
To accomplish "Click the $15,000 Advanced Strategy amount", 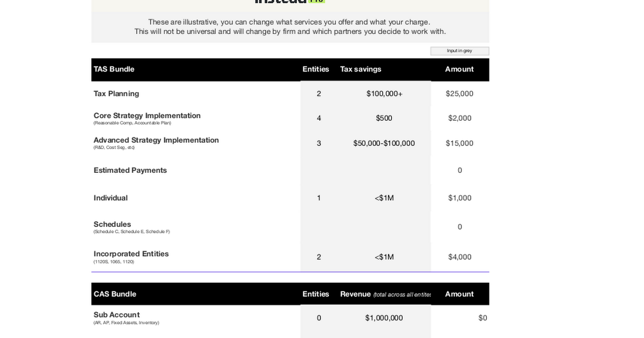I will point(459,143).
